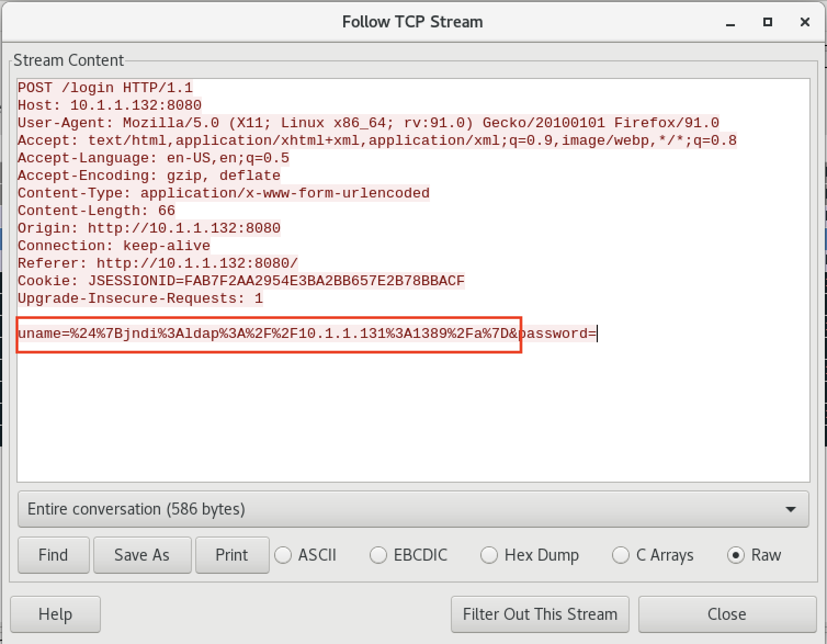Choose the Hex Dump radio option
Viewport: 827px width, 644px height.
pyautogui.click(x=489, y=555)
